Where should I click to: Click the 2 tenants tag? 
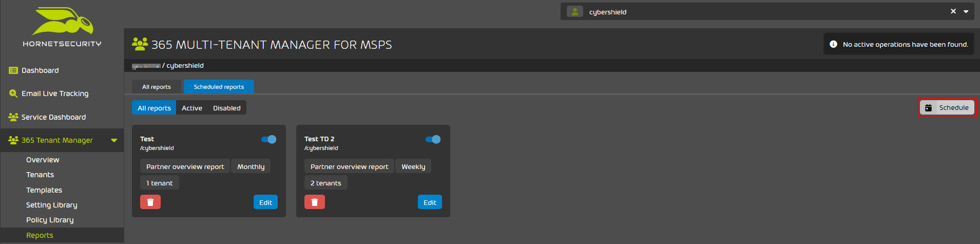click(x=326, y=183)
